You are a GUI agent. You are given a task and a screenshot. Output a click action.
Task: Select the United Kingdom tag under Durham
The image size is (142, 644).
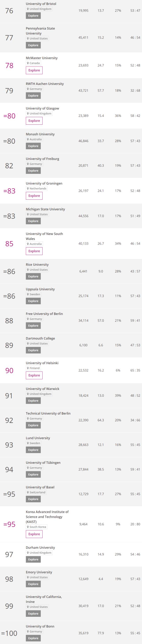(x=39, y=553)
